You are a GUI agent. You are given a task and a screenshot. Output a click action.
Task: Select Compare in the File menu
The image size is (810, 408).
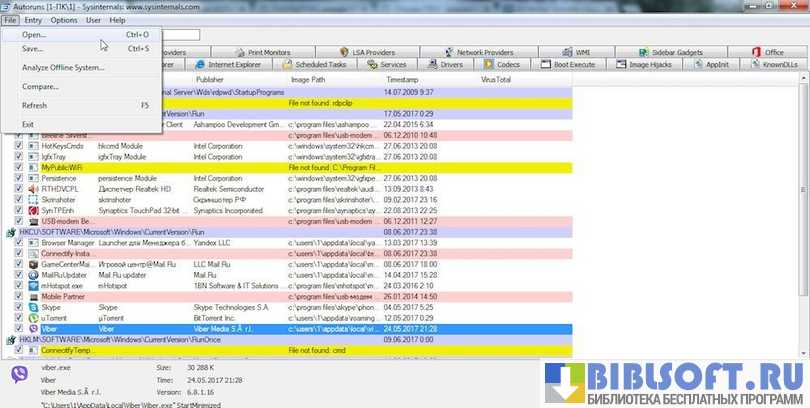(40, 86)
